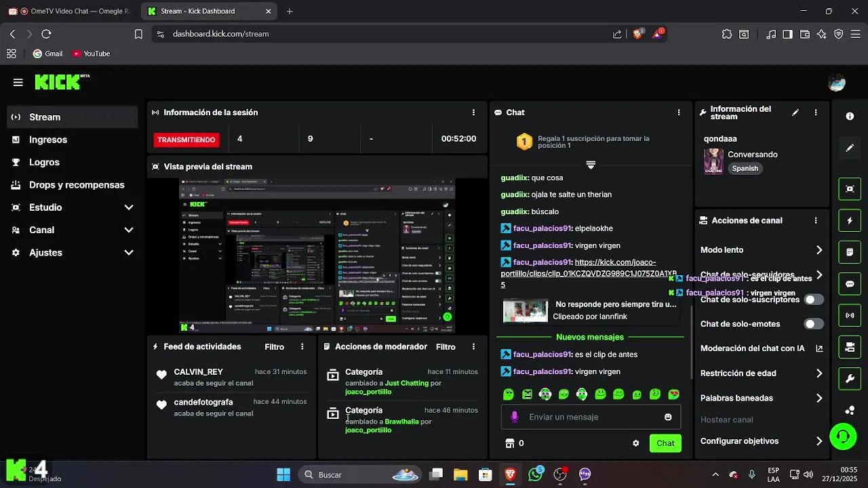The width and height of the screenshot is (868, 488).
Task: Open Feed de actividades three-dot menu
Action: click(302, 346)
